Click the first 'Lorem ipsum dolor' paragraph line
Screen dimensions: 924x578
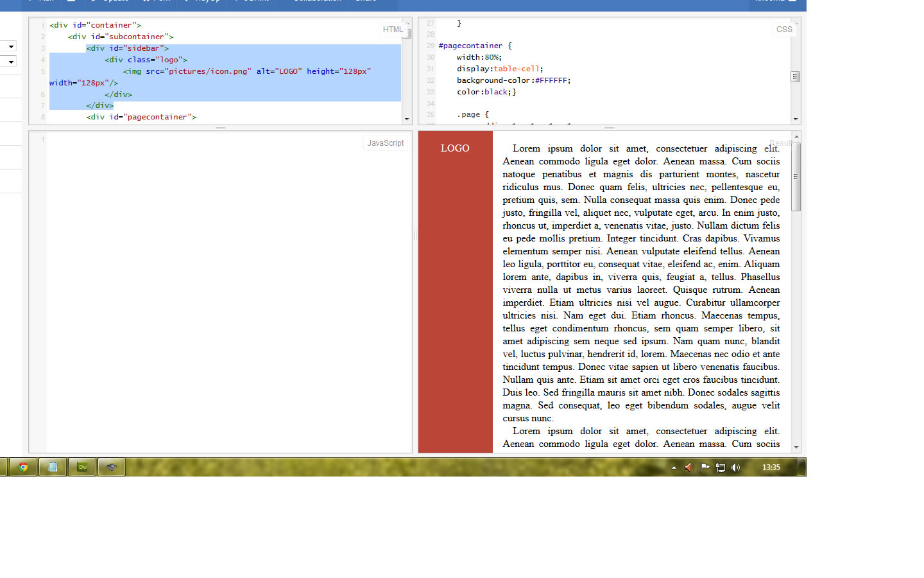646,148
